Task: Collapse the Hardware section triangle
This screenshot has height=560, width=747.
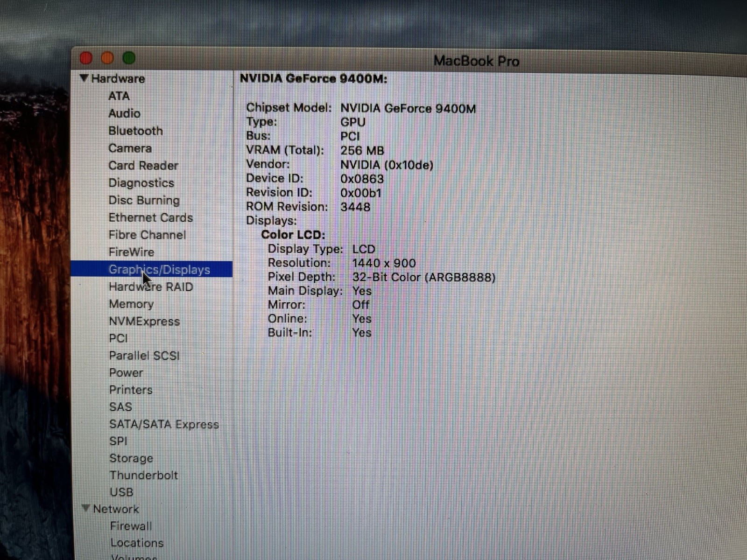Action: (x=84, y=78)
